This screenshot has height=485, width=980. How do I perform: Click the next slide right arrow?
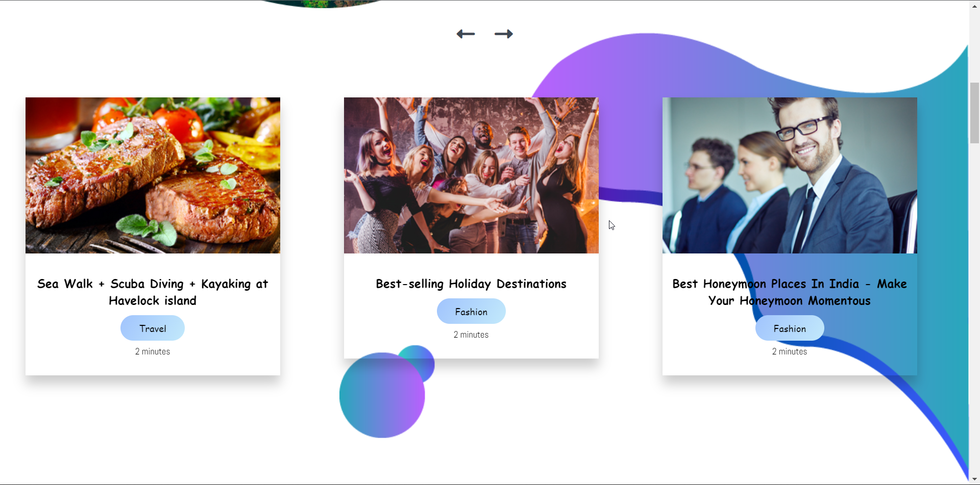503,34
